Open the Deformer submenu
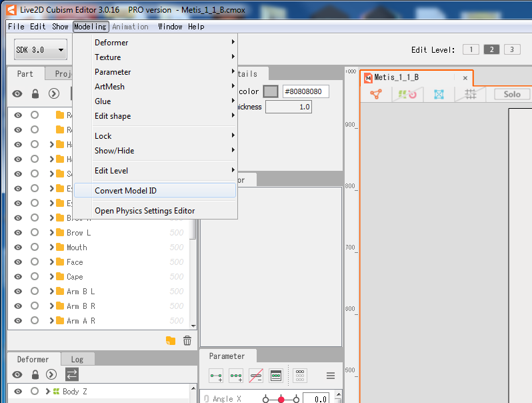The width and height of the screenshot is (532, 403). click(x=155, y=43)
